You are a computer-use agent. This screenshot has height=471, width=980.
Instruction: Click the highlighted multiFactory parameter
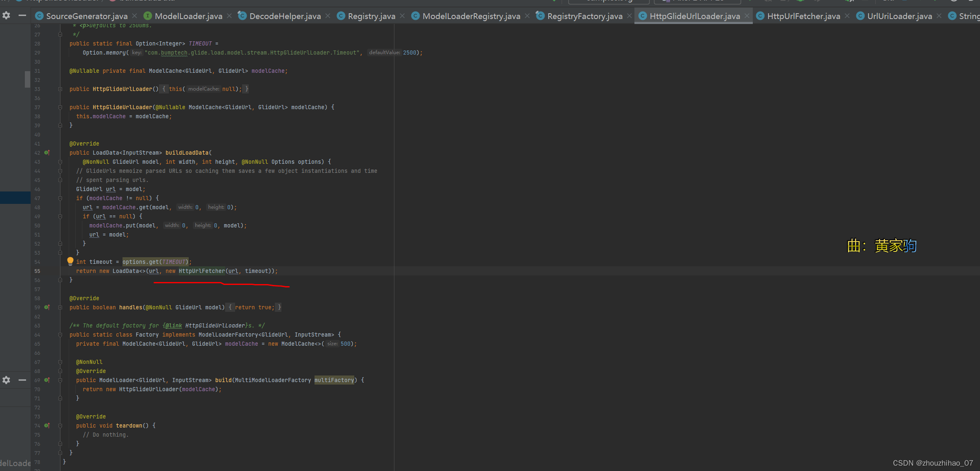334,380
